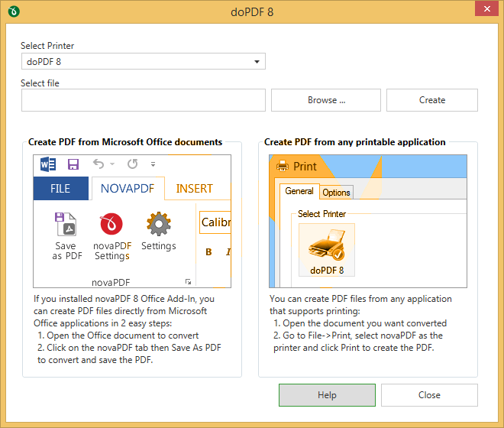Select the FILE ribbon tab

pos(61,188)
